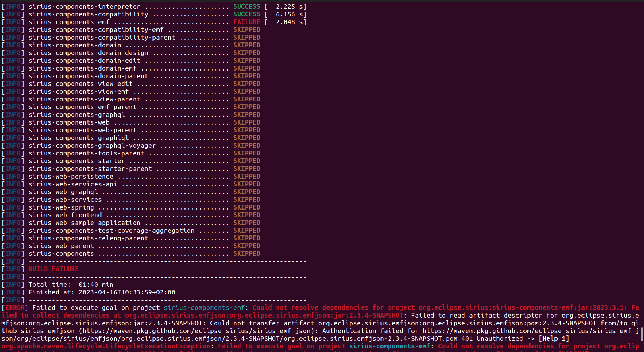
Task: Click the '401 Unauthorized' error text
Action: click(492, 339)
